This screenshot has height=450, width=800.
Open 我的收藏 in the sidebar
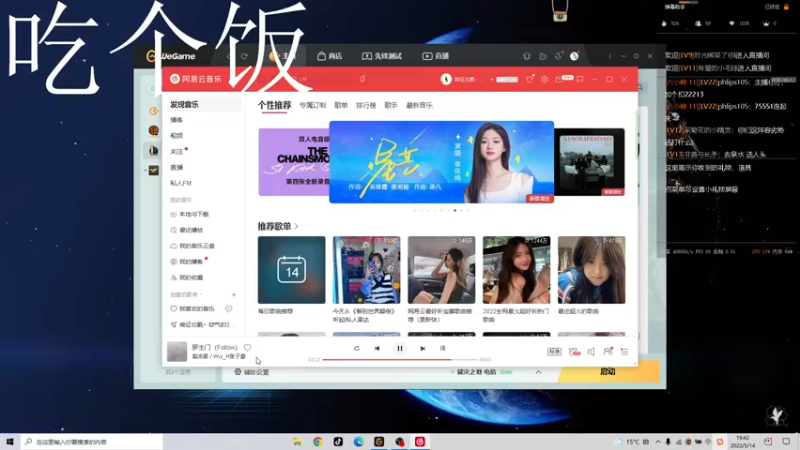pyautogui.click(x=187, y=278)
